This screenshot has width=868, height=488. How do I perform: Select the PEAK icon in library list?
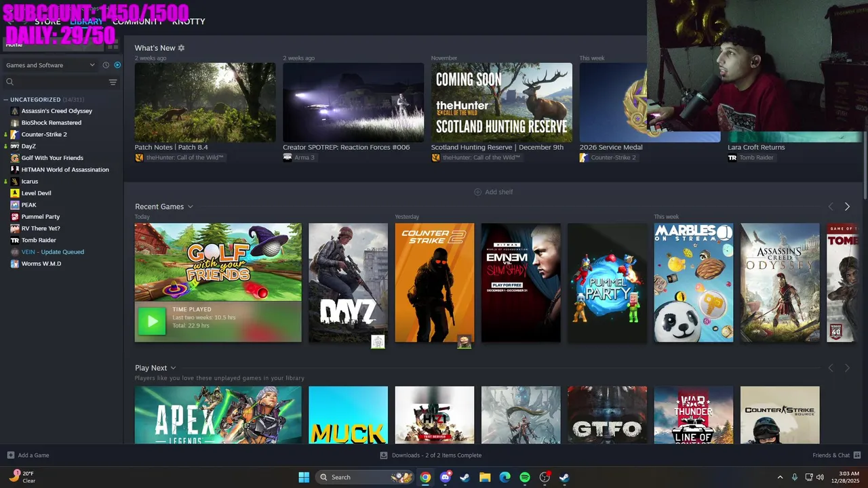pyautogui.click(x=15, y=205)
